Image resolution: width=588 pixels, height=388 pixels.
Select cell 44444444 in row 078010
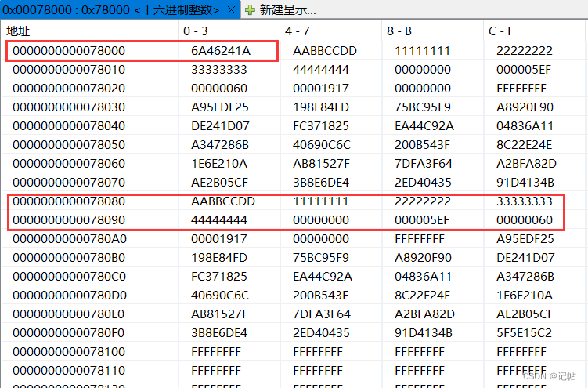click(x=321, y=70)
